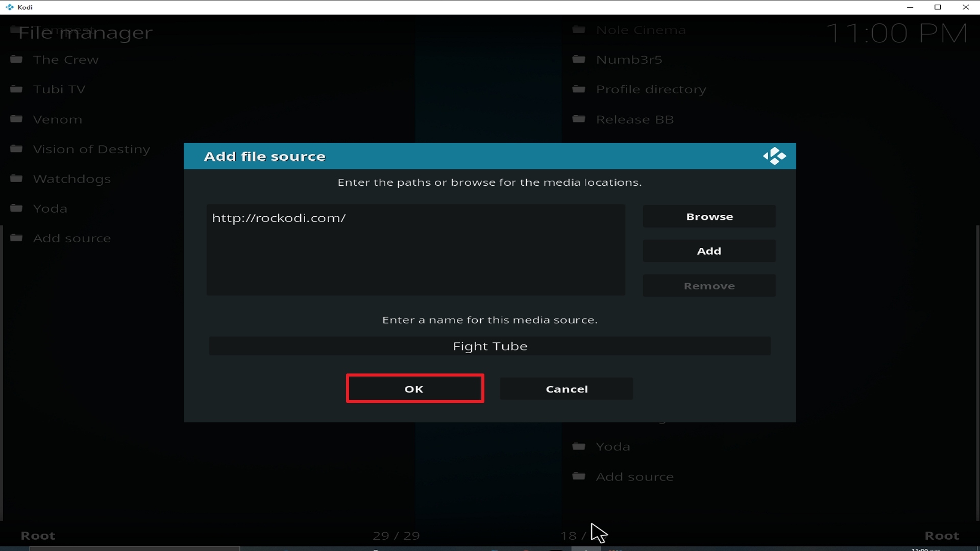Open Yoda source in right pane
Screen dimensions: 980x551
(613, 446)
